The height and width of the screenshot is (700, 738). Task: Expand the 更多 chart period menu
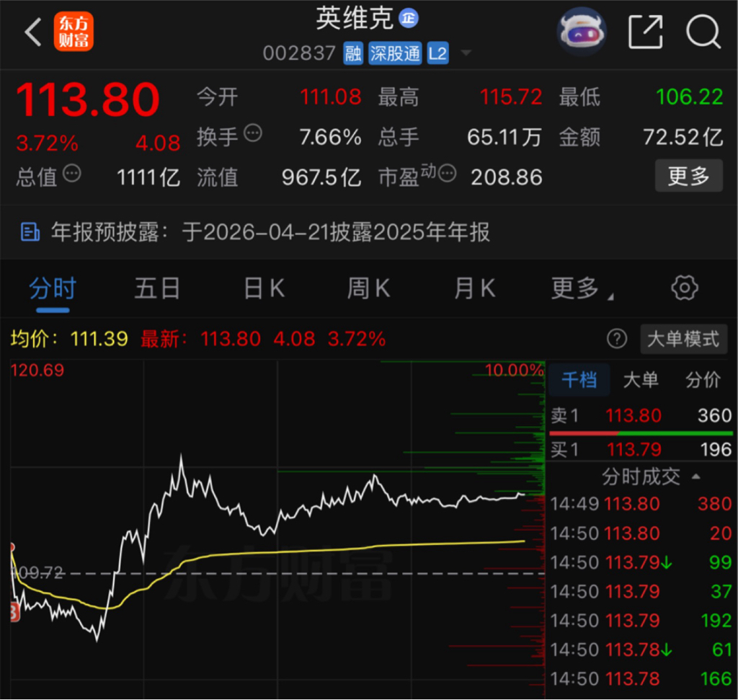pyautogui.click(x=582, y=288)
